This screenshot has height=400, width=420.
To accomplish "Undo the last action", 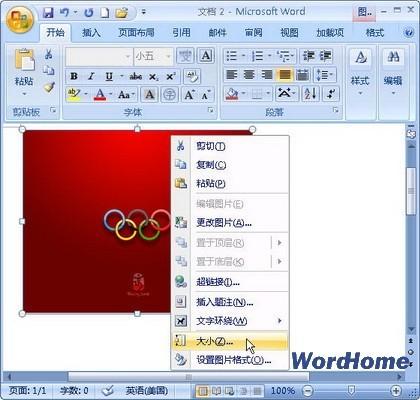I will [x=64, y=13].
